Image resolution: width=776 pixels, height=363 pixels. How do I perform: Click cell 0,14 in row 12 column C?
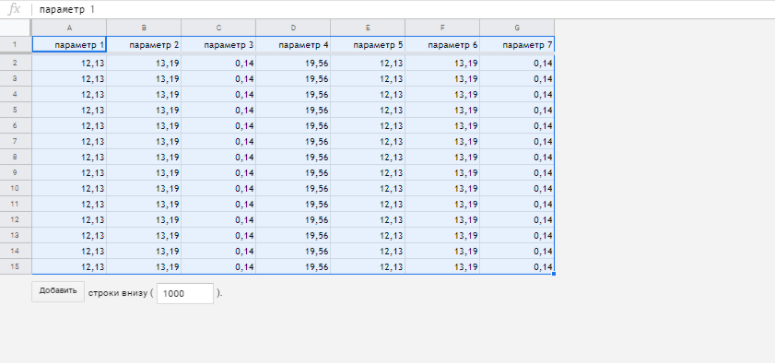coord(219,220)
